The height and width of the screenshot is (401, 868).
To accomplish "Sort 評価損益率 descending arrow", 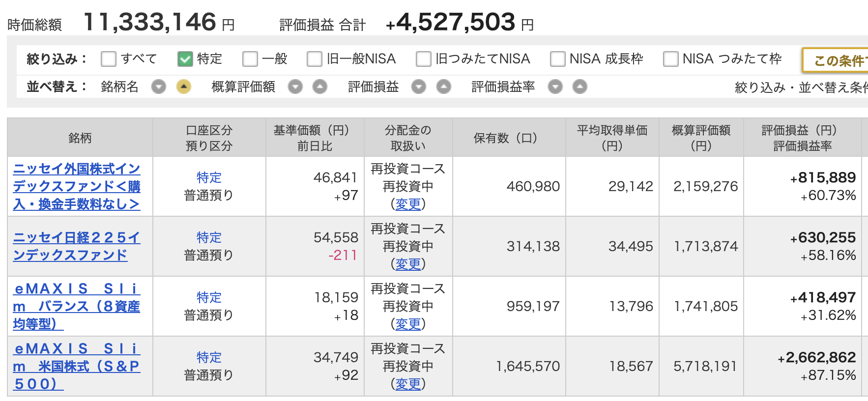I will pos(555,87).
